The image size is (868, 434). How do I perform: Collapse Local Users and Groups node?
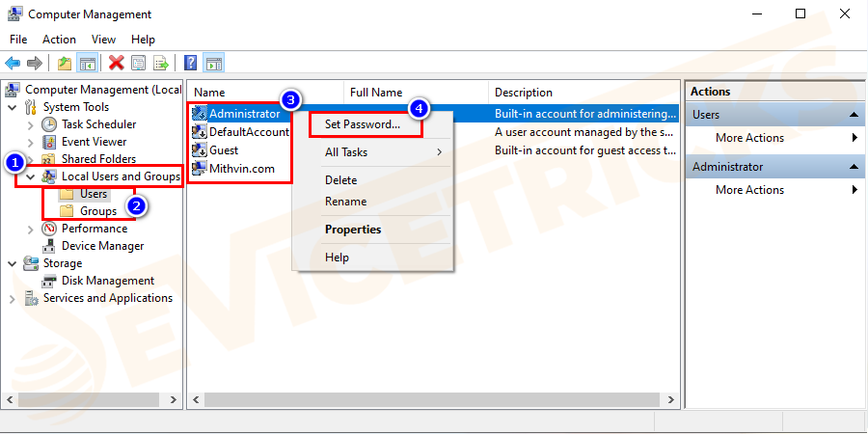(31, 177)
